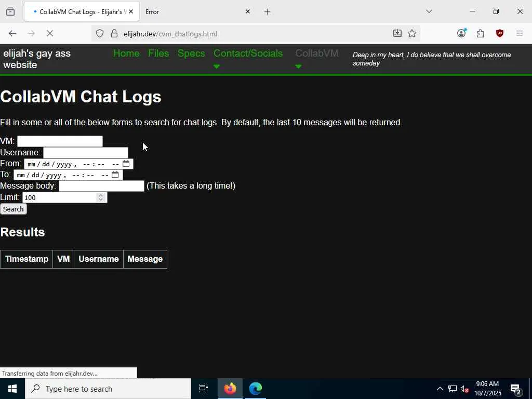Open the Files nav link

pyautogui.click(x=158, y=54)
